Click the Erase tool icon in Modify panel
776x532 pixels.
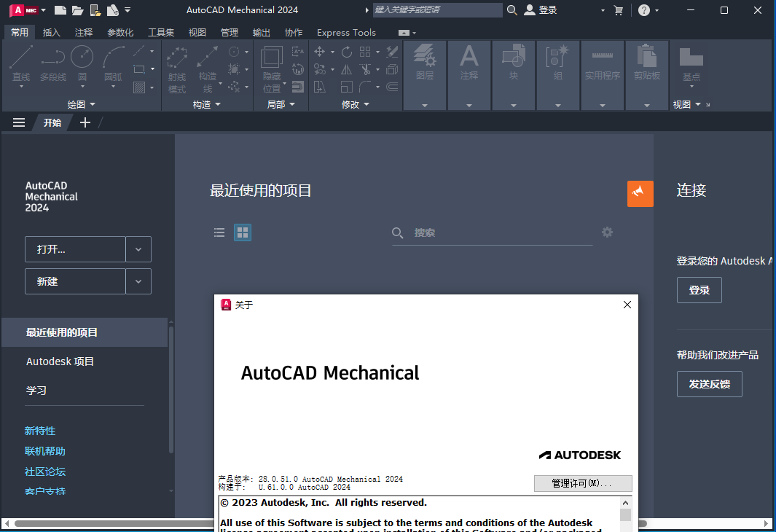[392, 52]
